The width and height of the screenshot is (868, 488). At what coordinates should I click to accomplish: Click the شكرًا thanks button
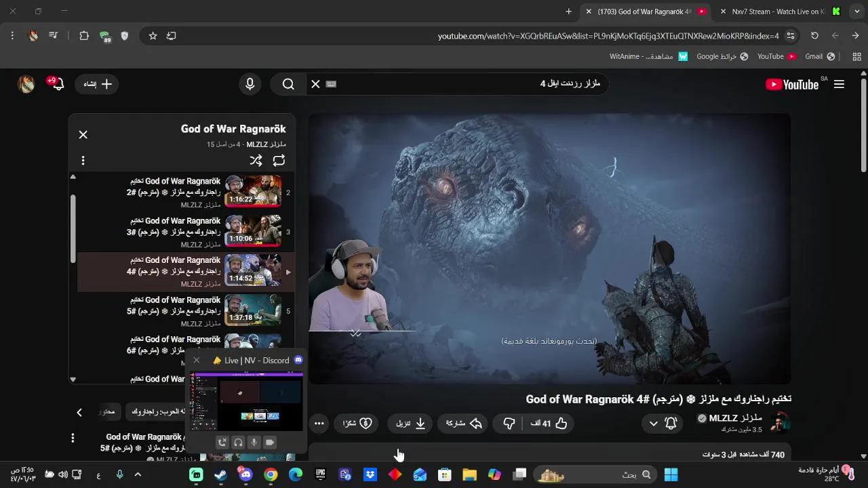[x=357, y=423]
